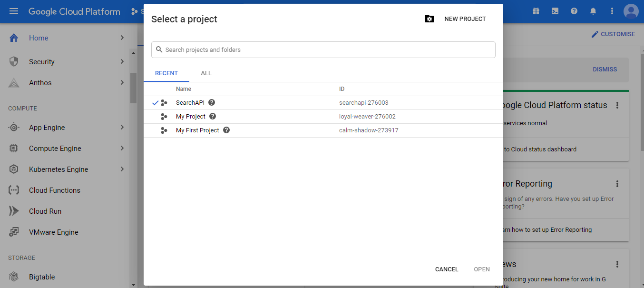Click the sidebar scrollbar down arrow
The height and width of the screenshot is (288, 644).
pyautogui.click(x=134, y=285)
